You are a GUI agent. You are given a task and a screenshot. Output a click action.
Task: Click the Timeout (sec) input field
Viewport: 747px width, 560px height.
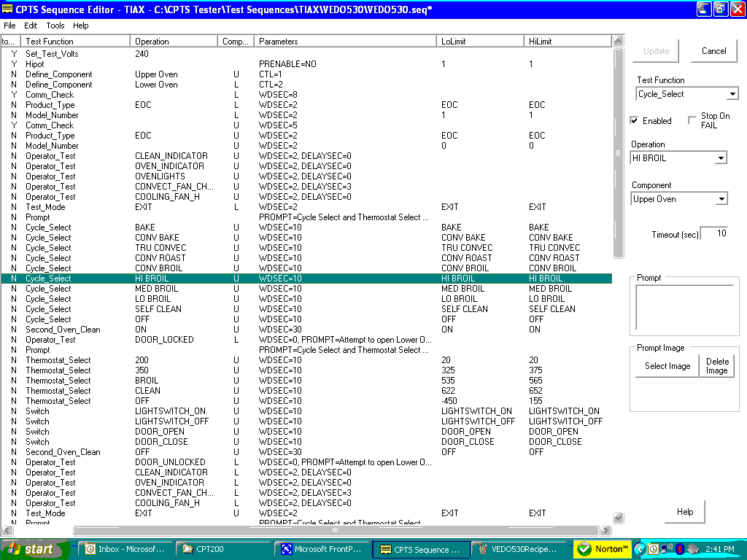click(x=714, y=233)
